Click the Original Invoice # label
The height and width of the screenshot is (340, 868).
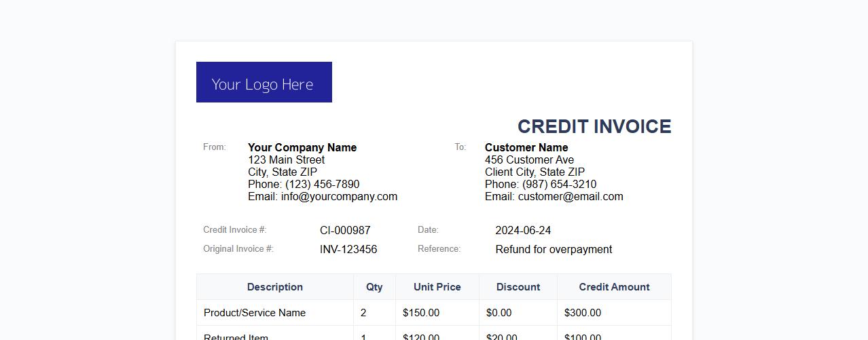[238, 248]
